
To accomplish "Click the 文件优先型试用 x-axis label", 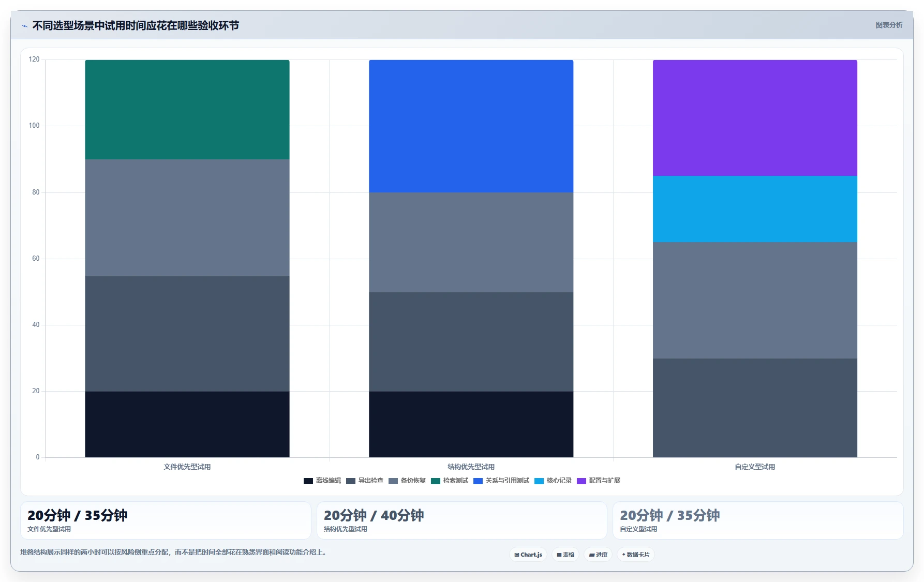I will pyautogui.click(x=187, y=467).
